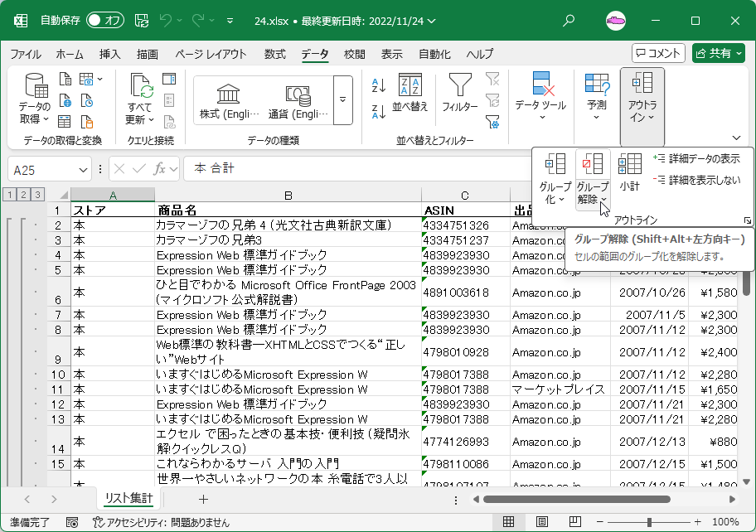This screenshot has width=756, height=532.
Task: Select column C header
Action: pos(465,196)
